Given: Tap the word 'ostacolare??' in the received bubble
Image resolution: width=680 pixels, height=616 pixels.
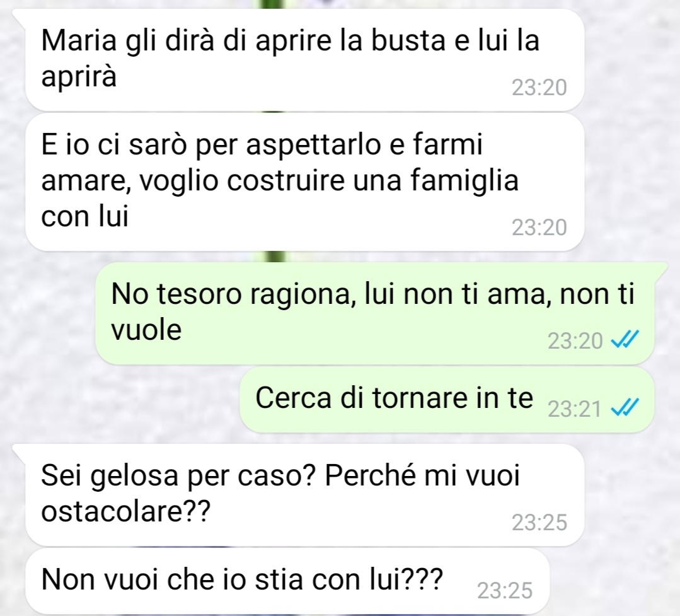Looking at the screenshot, I should [126, 513].
